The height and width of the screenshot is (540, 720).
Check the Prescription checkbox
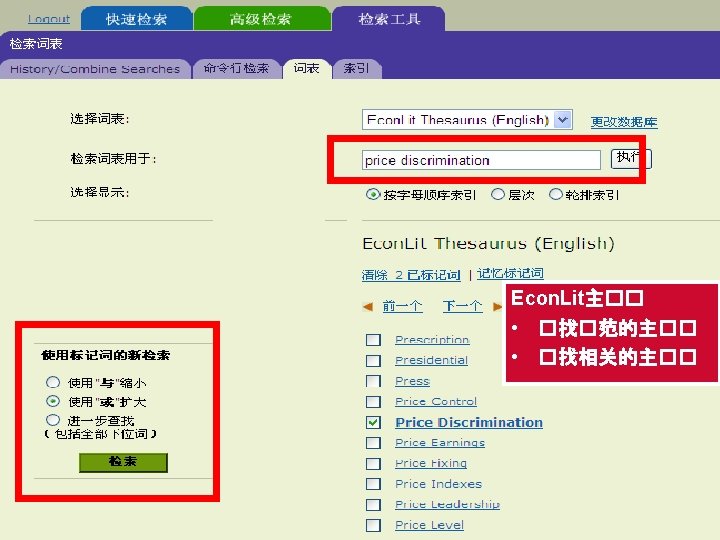(373, 340)
